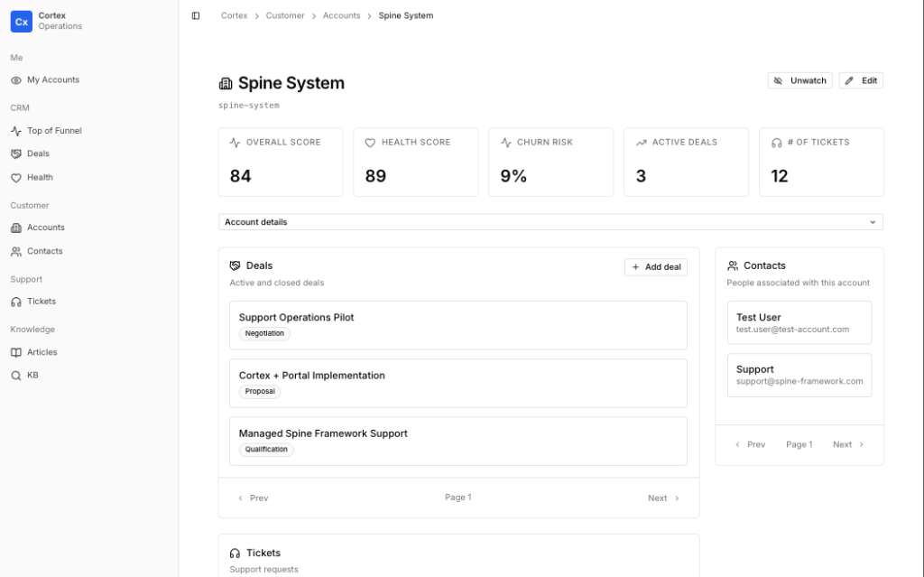Click the Negotiation stage badge
924x577 pixels.
[264, 334]
